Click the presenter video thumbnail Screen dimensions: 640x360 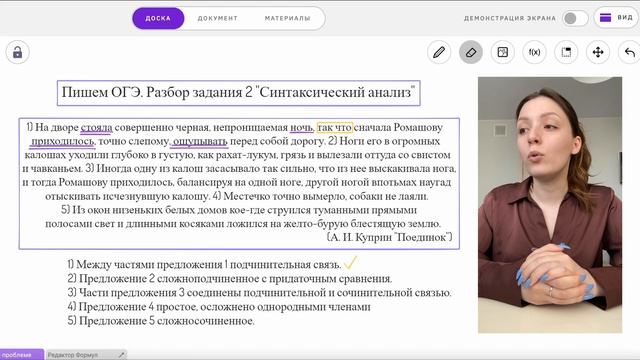tap(550, 205)
